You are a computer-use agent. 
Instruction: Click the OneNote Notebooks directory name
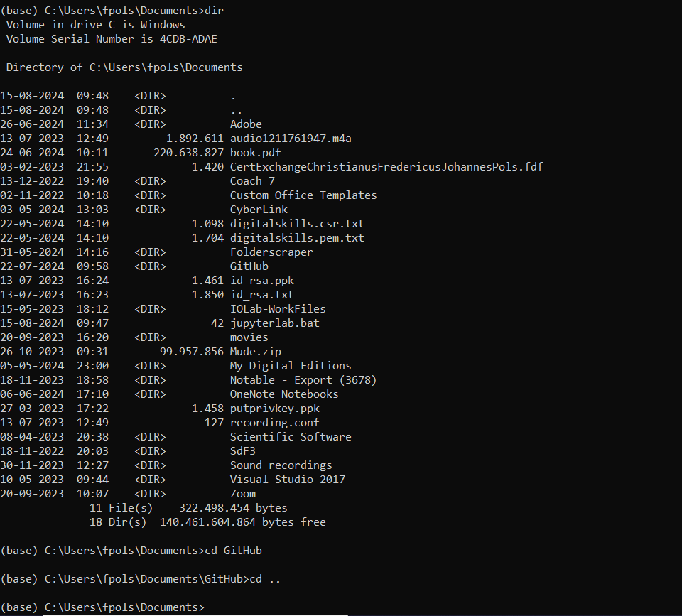tap(284, 394)
